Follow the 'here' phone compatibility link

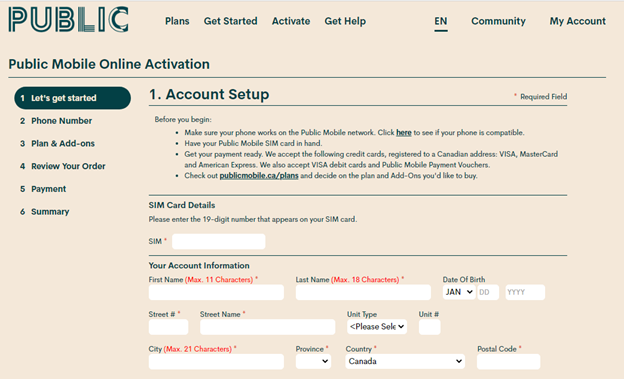[404, 133]
